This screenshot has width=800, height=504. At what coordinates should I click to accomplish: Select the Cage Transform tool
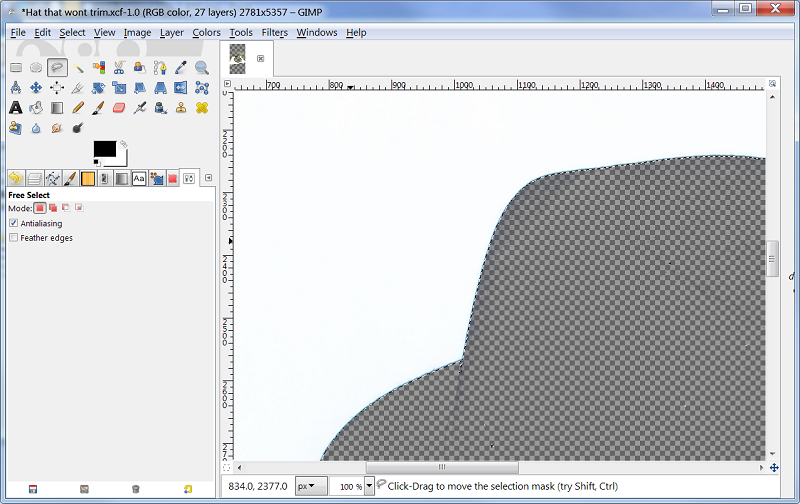tap(202, 88)
